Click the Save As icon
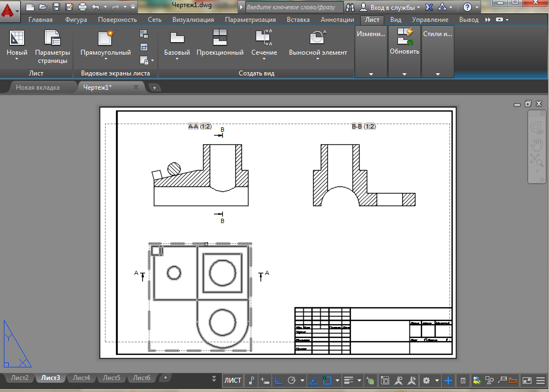This screenshot has height=392, width=549. point(70,7)
